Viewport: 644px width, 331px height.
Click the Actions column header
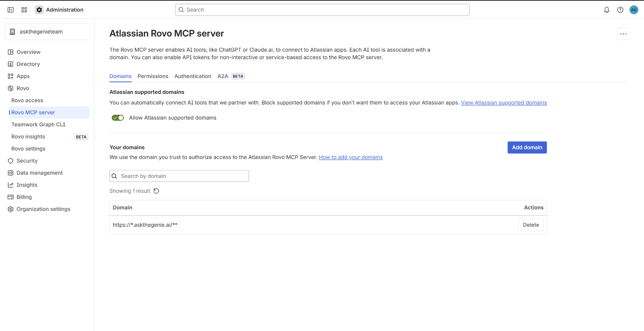(534, 208)
